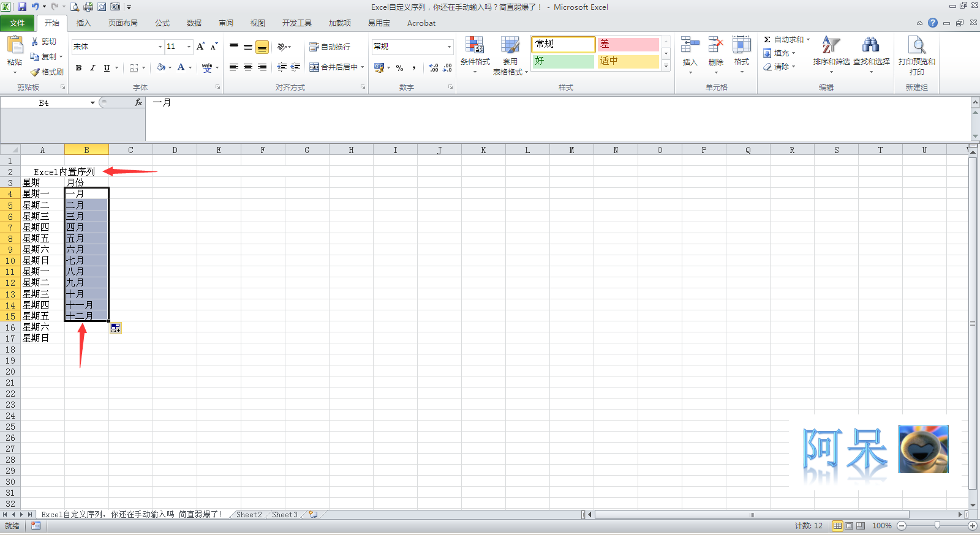Screen dimensions: 980x535
Task: Expand the cell styles gallery
Action: click(x=666, y=65)
